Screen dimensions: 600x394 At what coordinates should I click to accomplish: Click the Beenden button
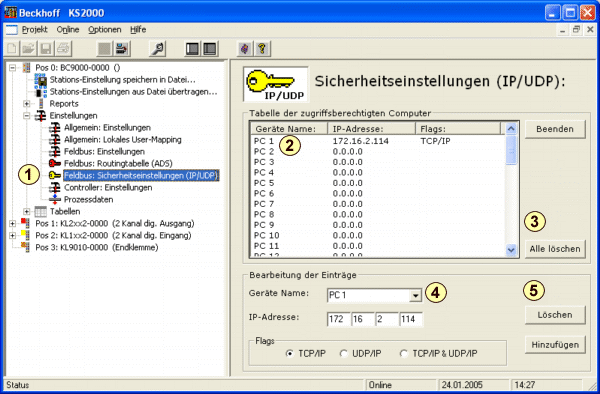(555, 129)
